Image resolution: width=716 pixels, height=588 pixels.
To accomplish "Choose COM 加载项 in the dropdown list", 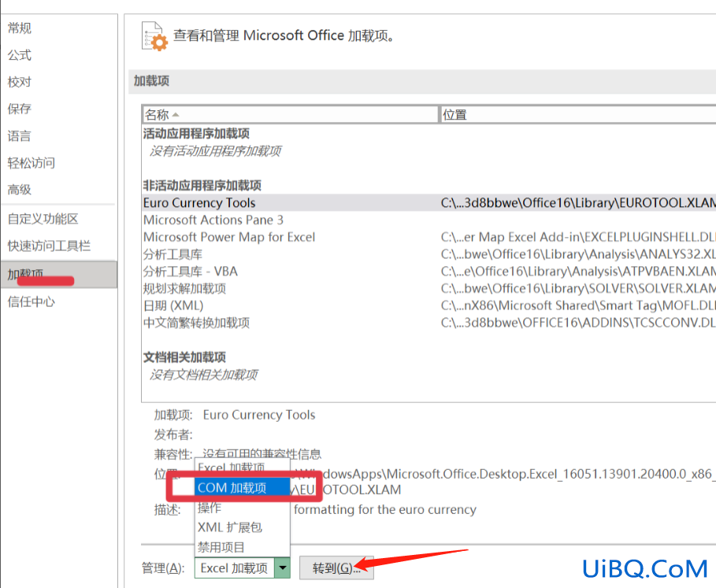I will tap(243, 488).
